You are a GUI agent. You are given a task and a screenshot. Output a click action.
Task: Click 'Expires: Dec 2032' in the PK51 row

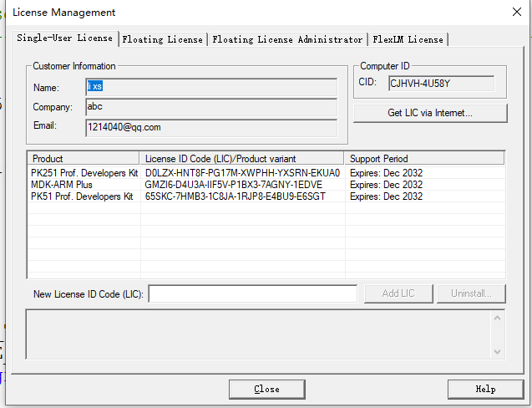386,196
